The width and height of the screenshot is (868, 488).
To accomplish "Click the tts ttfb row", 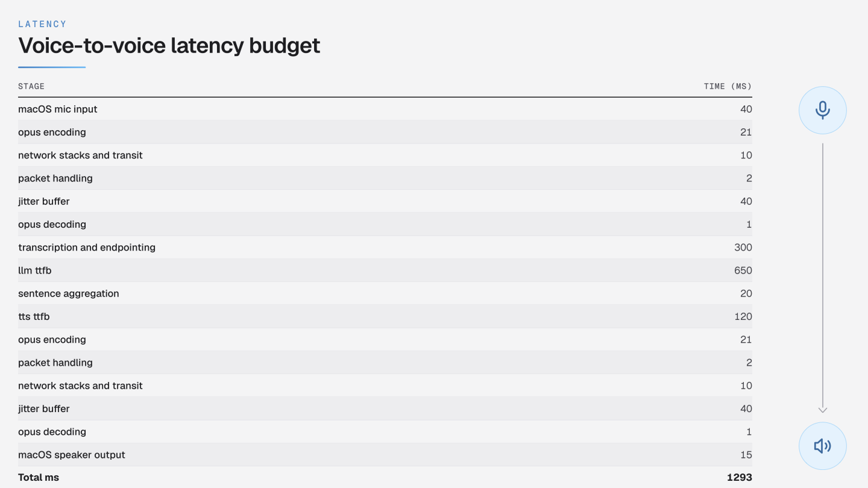I will click(x=385, y=316).
